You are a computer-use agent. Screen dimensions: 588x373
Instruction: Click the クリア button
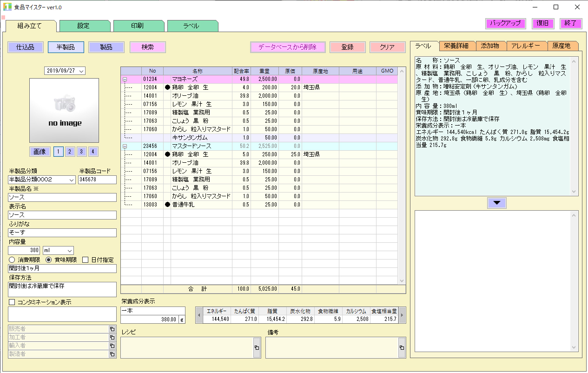click(388, 47)
